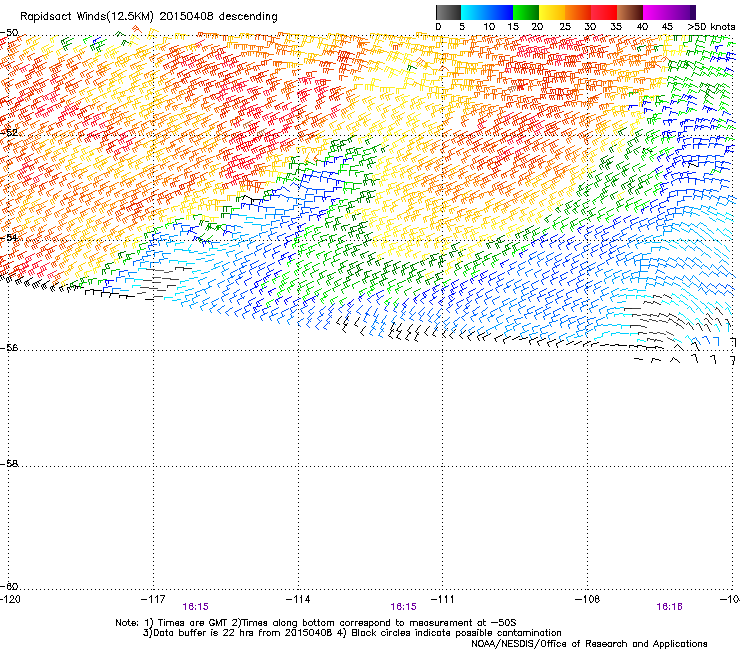Click the 16:15 time label near -111

click(404, 607)
